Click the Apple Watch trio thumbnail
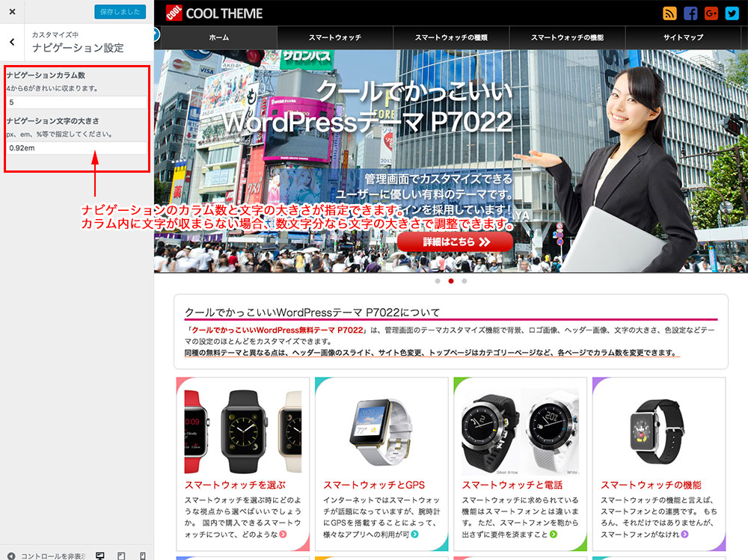Image resolution: width=748 pixels, height=560 pixels. (243, 431)
